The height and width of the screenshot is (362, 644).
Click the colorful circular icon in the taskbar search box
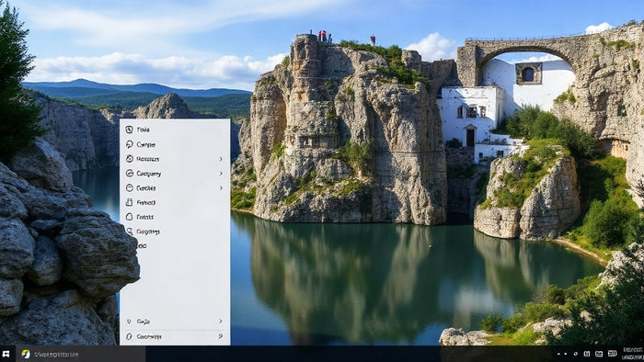[x=26, y=354]
